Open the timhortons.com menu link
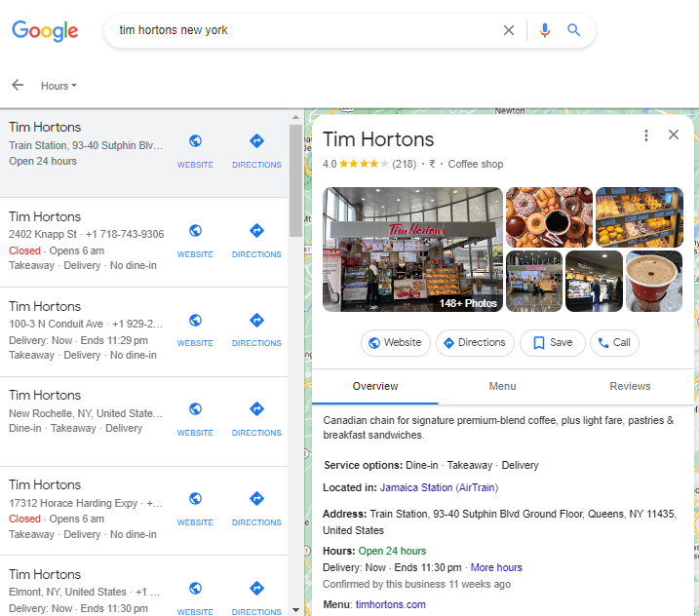Image resolution: width=699 pixels, height=616 pixels. pos(389,604)
